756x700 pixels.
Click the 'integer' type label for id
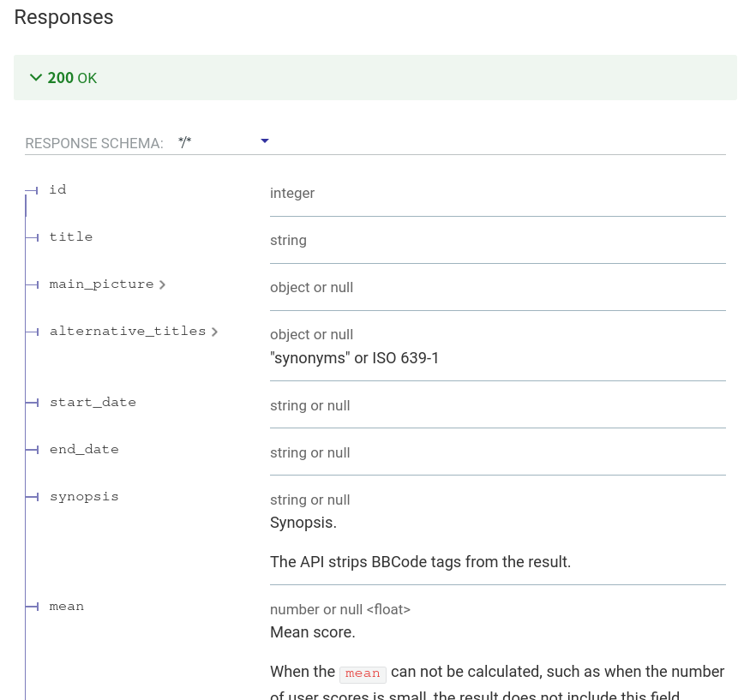coord(292,194)
